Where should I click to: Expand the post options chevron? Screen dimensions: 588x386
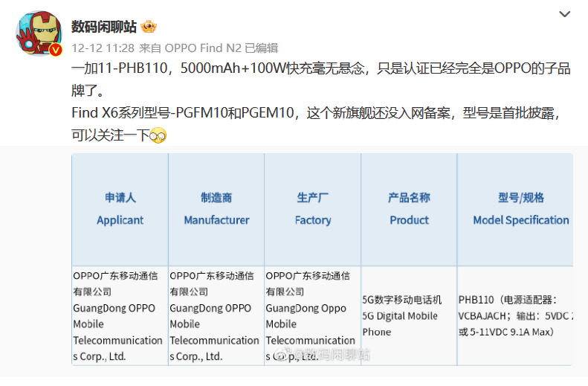(564, 14)
